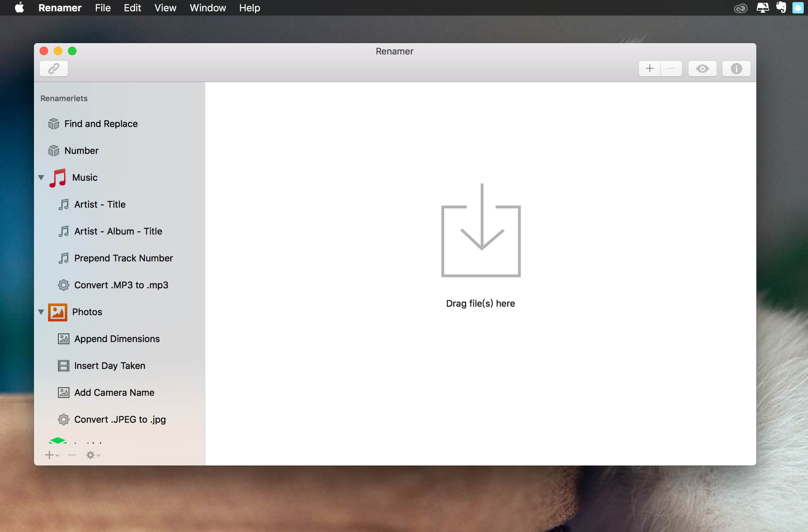Image resolution: width=808 pixels, height=532 pixels.
Task: Click note icon beside Artist - Album - Title
Action: click(x=64, y=231)
